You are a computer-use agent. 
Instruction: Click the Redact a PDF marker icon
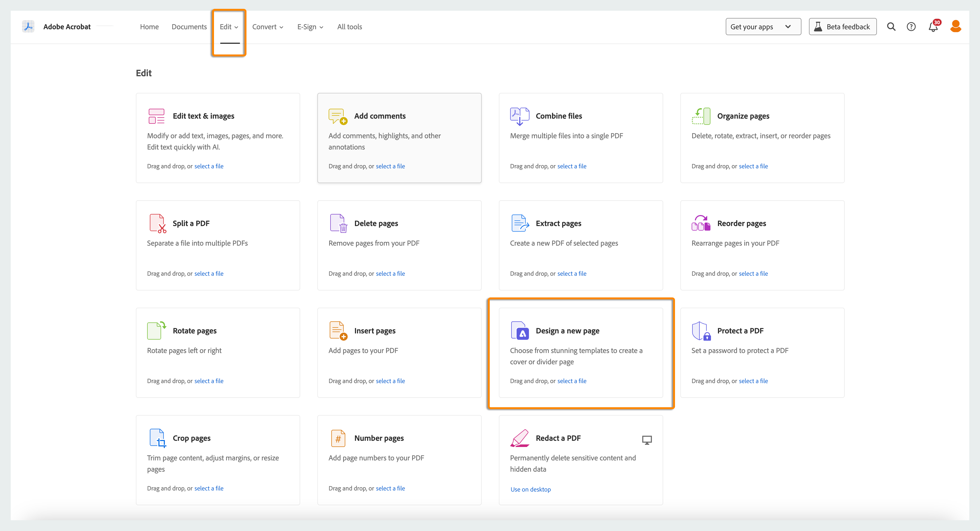(x=520, y=438)
